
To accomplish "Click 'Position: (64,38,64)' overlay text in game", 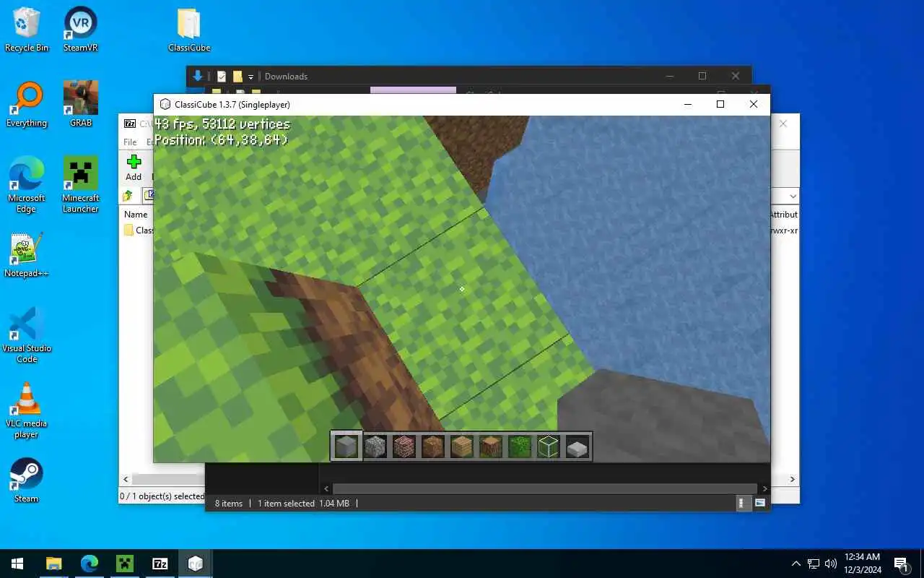I will [221, 140].
